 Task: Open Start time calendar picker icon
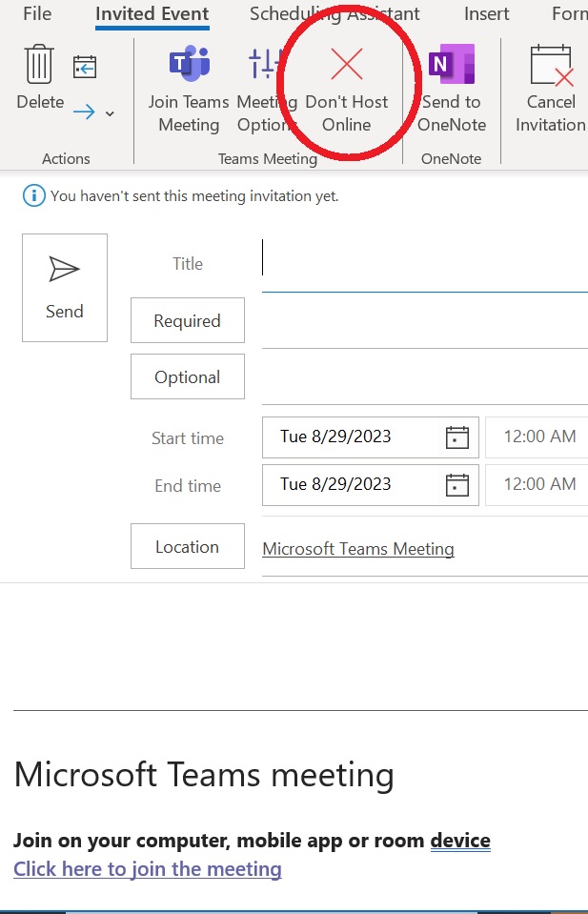[x=457, y=437]
